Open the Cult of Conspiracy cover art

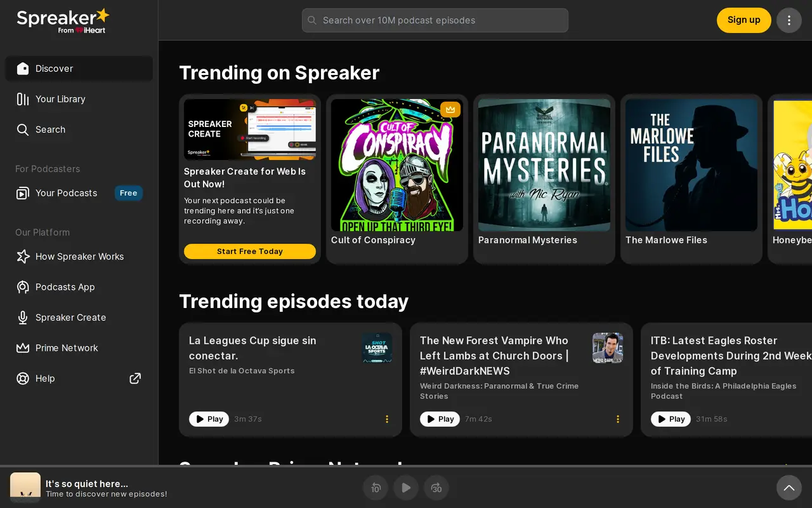[397, 165]
